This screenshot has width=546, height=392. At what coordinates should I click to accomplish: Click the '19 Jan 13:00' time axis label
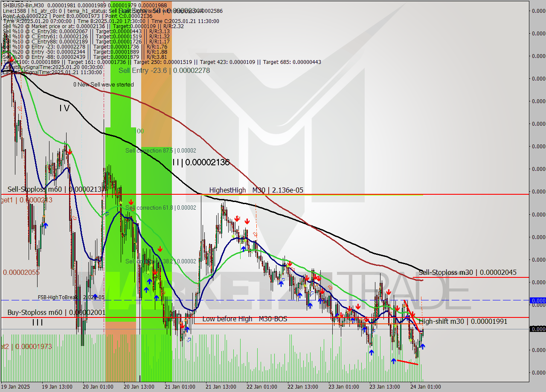pos(57,386)
